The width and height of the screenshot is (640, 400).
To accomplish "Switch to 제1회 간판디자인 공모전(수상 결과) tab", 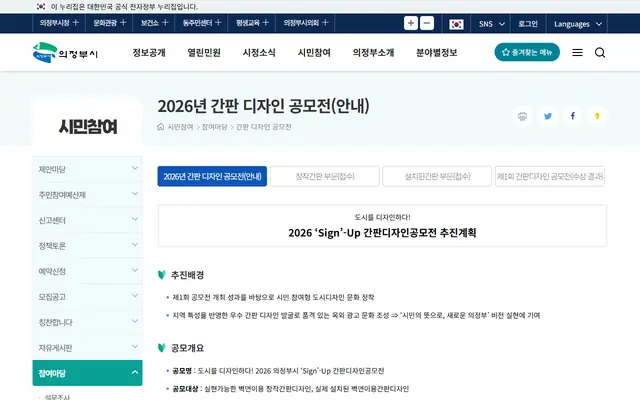I will (x=550, y=176).
